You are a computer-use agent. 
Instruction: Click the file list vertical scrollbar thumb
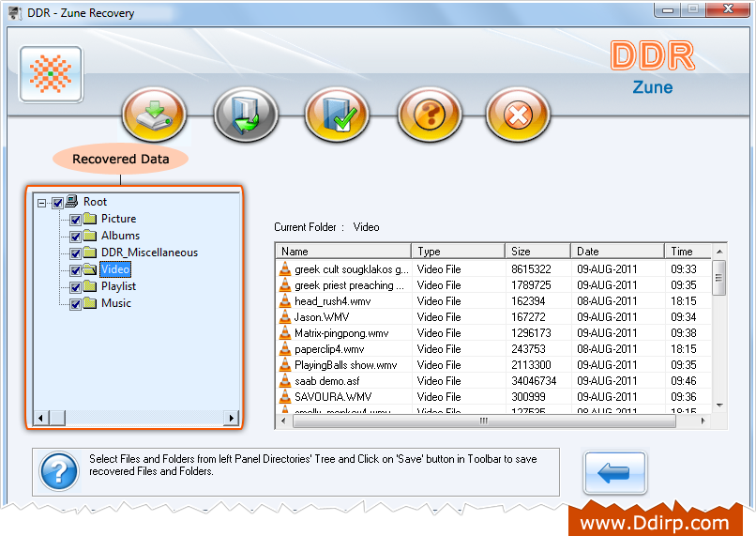719,278
